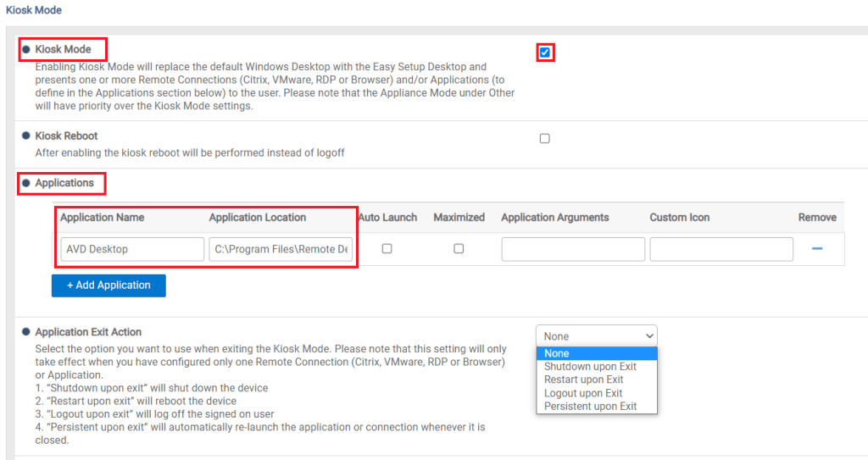Click the blue minus Remove icon
The width and height of the screenshot is (868, 460).
(x=817, y=249)
